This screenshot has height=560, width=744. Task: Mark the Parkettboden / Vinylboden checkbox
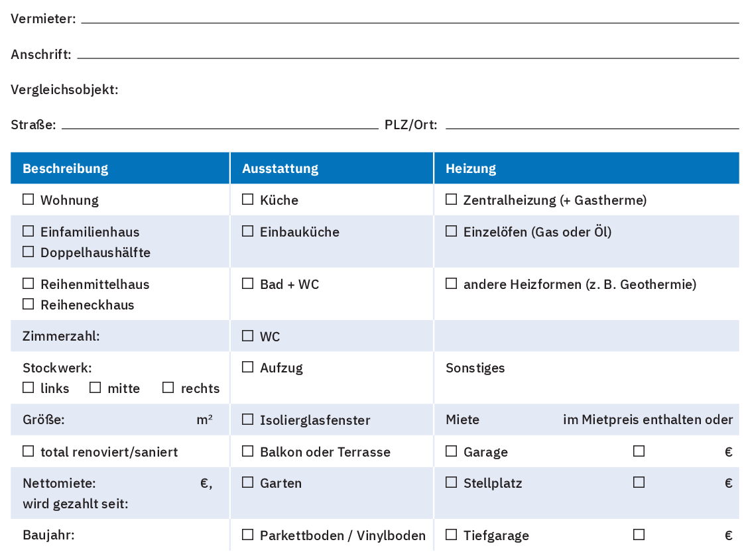(247, 535)
